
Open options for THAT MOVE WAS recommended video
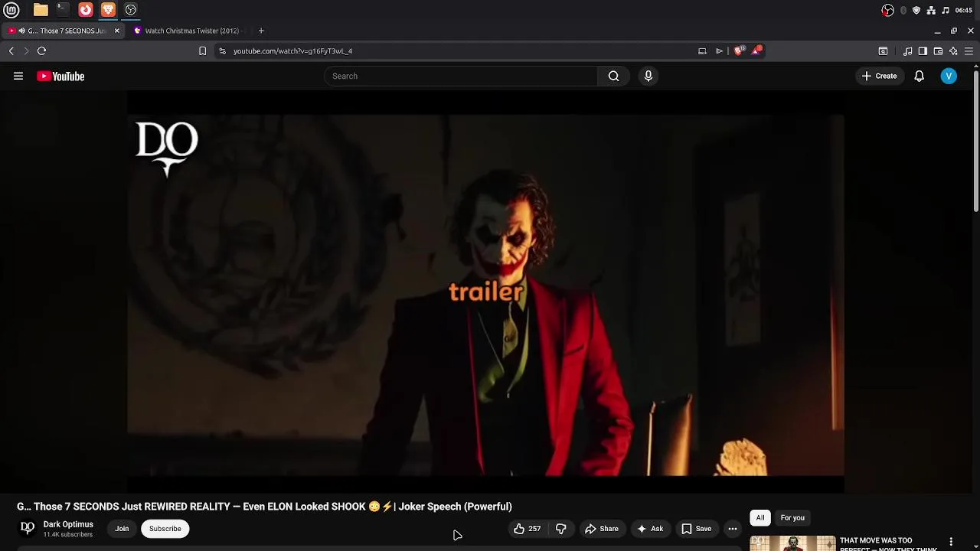click(951, 542)
